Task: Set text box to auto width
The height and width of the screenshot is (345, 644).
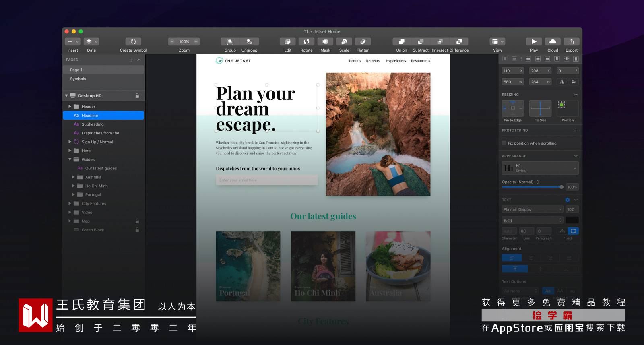Action: click(562, 231)
